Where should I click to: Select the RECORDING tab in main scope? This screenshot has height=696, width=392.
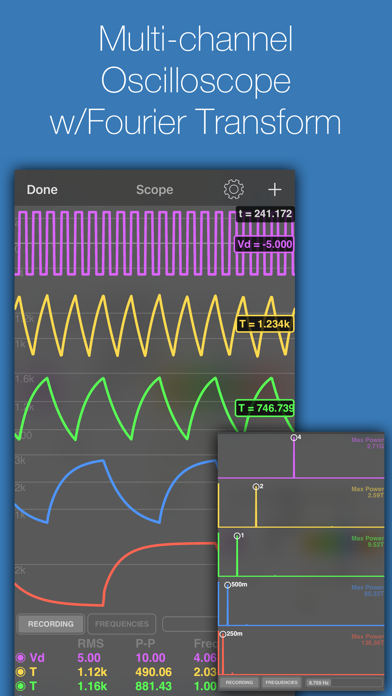(x=51, y=624)
